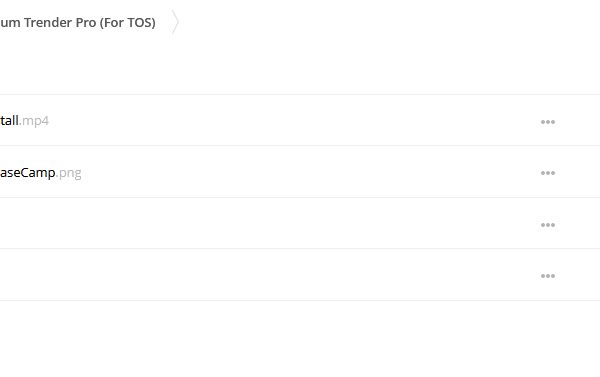Select the row containing the tall.mp4 file
Viewport: 600px width, 377px height.
300,120
